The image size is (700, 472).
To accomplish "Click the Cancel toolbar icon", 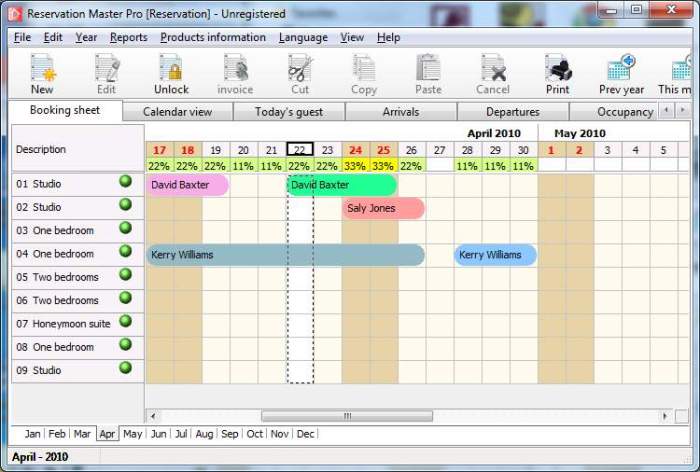I will (493, 69).
